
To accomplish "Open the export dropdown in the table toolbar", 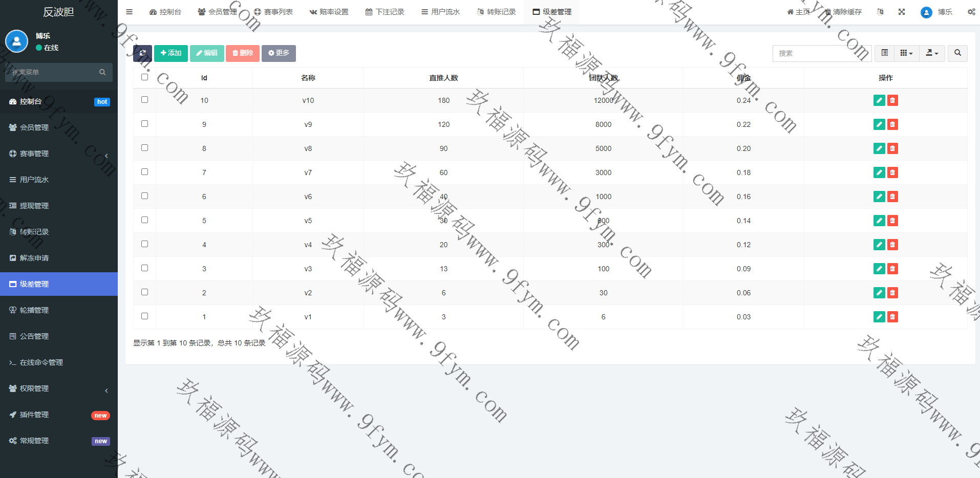I will pyautogui.click(x=932, y=53).
